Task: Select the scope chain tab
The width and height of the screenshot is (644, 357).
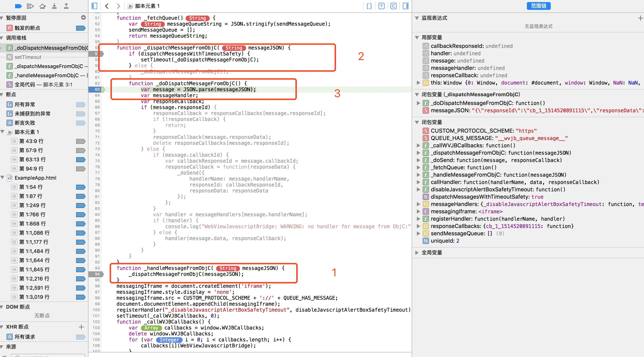Action: pos(538,6)
